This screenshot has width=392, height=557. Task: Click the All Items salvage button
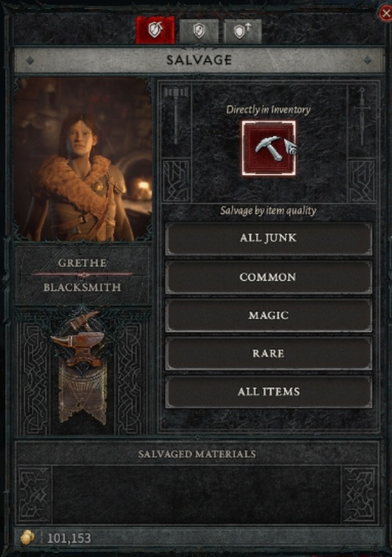coord(269,392)
